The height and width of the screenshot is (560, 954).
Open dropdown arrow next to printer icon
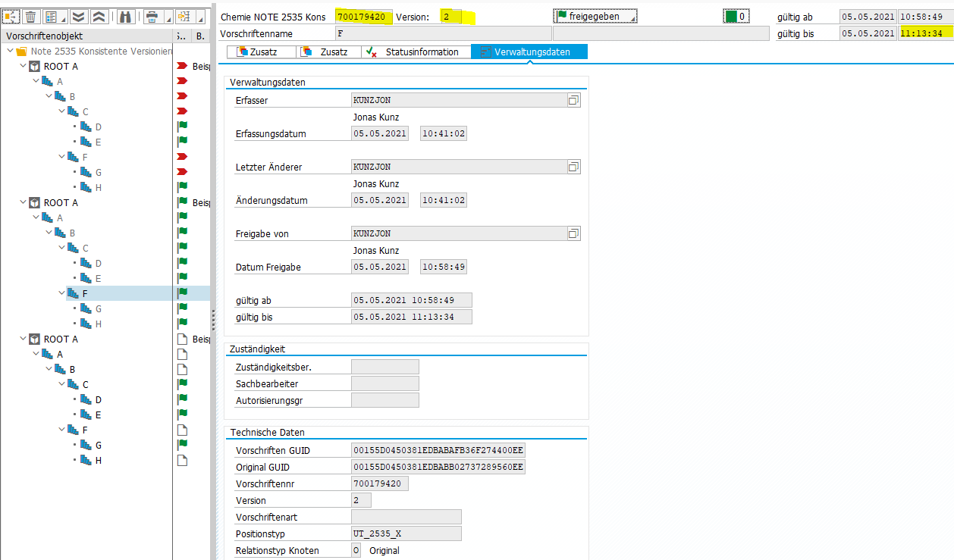tap(166, 18)
